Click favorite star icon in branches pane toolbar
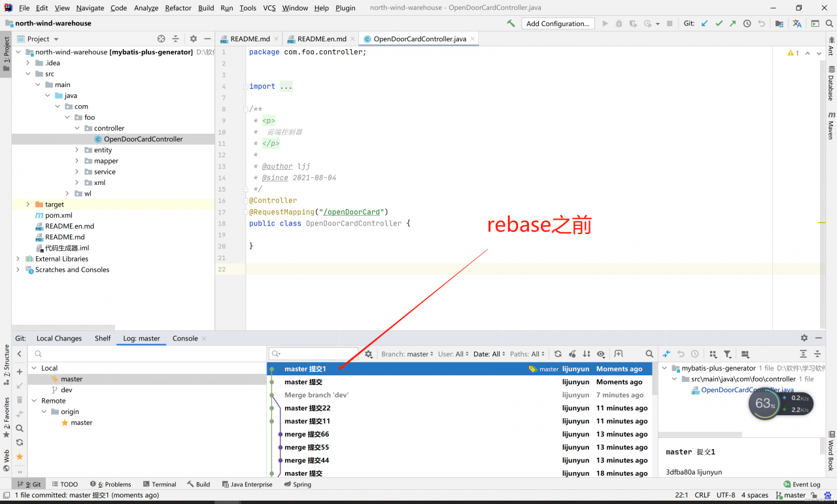 pos(20,456)
